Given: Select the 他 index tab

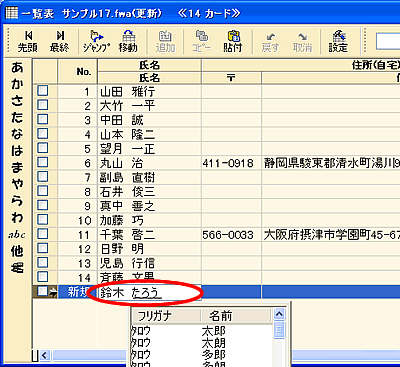Looking at the screenshot, I should click(x=17, y=251).
